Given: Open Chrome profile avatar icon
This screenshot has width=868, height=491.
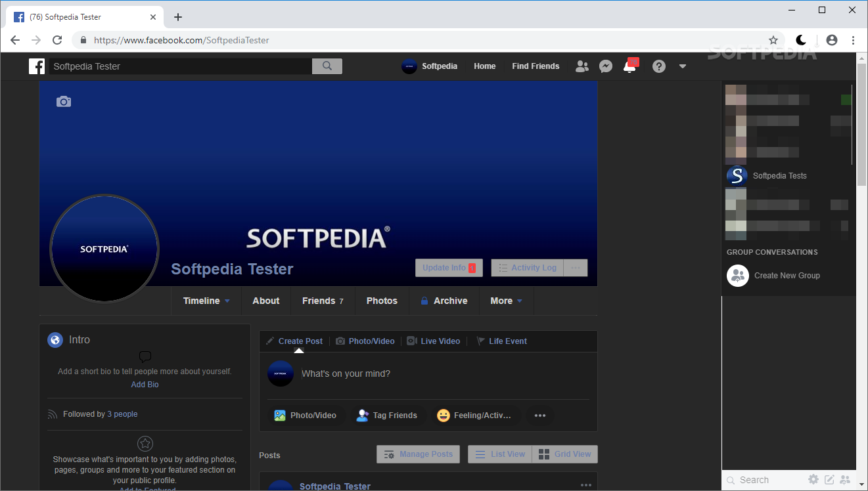Looking at the screenshot, I should pos(832,40).
